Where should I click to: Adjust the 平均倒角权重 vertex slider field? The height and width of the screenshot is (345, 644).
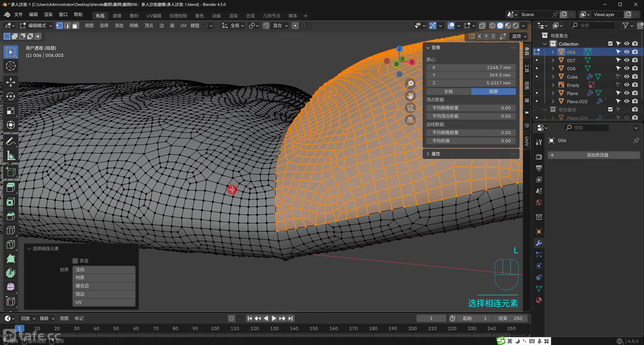(471, 108)
